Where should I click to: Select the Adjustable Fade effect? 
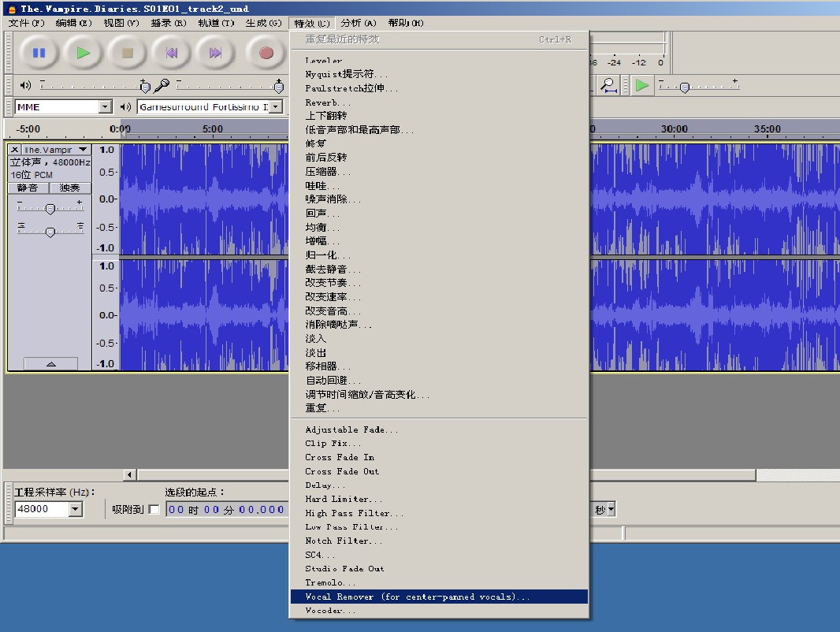point(439,429)
